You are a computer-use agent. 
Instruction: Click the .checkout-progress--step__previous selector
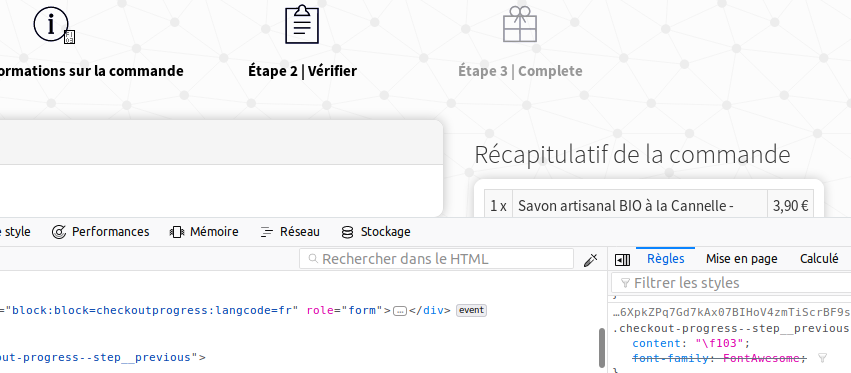tap(731, 328)
